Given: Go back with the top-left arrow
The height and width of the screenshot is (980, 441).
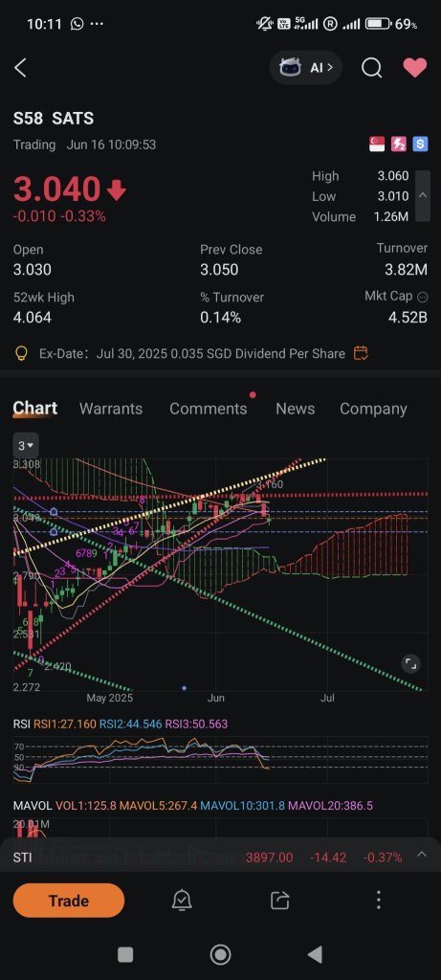Looking at the screenshot, I should click(21, 68).
